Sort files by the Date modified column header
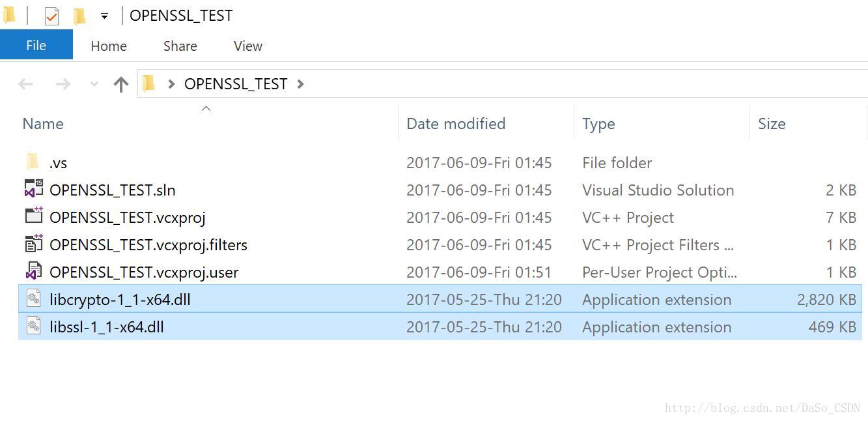The height and width of the screenshot is (421, 868). point(456,124)
